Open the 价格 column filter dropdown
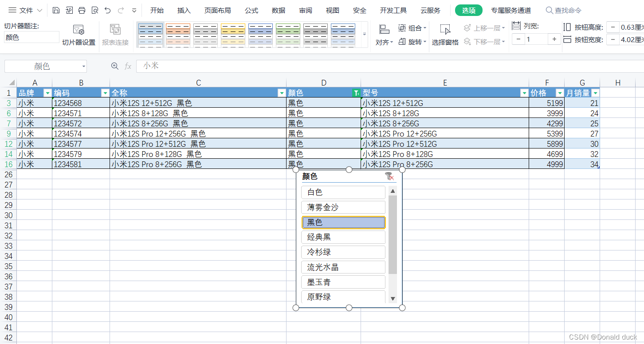644x344 pixels. (x=560, y=93)
